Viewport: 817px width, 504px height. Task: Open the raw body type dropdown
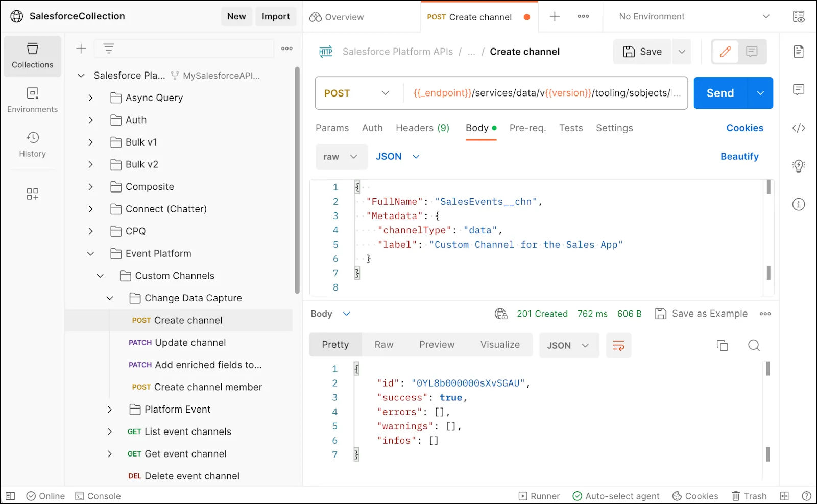(x=341, y=157)
